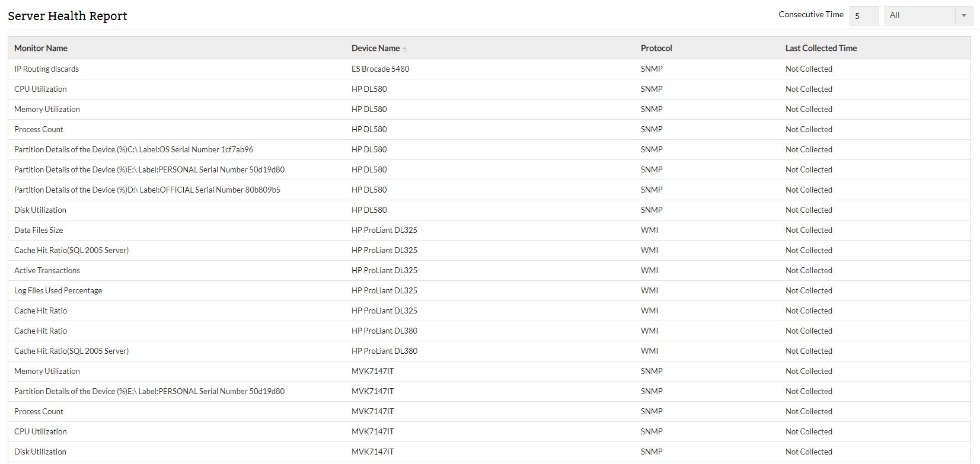Viewport: 980px width, 464px height.
Task: Focus the Consecutive Time input field
Action: coord(863,15)
